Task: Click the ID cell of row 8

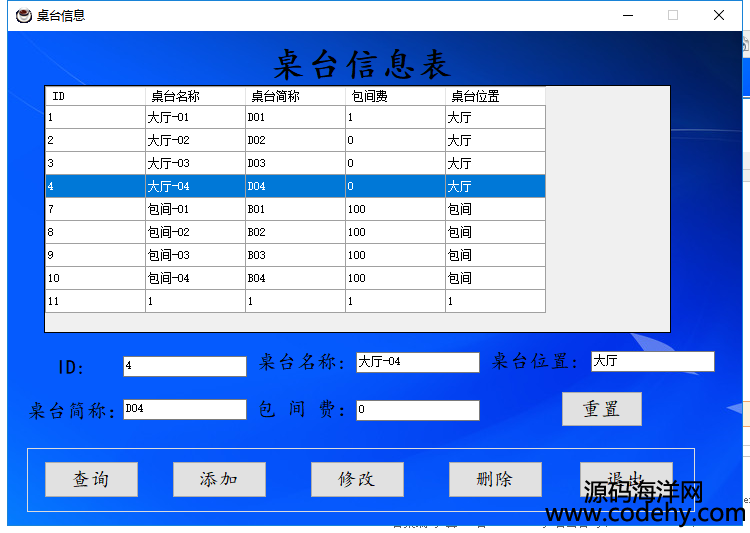Action: [96, 232]
